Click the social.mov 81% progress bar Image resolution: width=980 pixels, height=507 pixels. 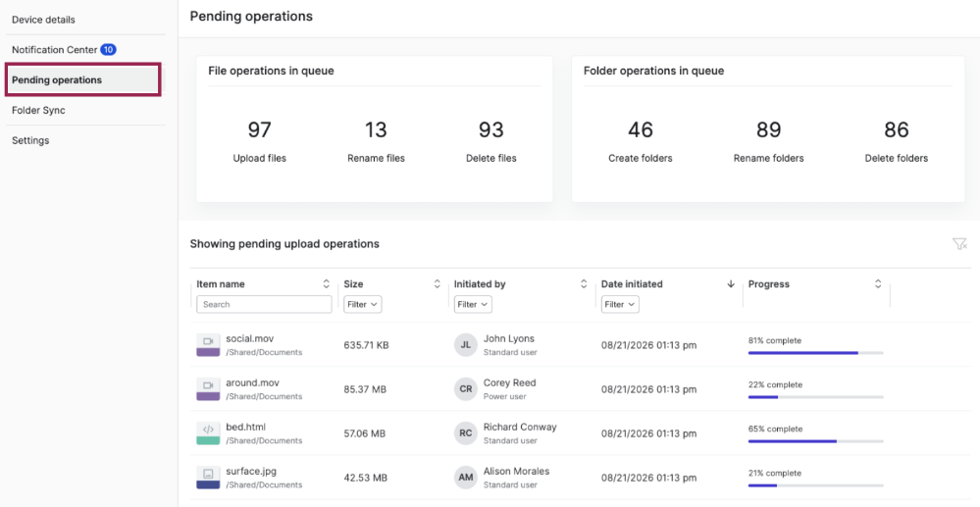coord(815,353)
